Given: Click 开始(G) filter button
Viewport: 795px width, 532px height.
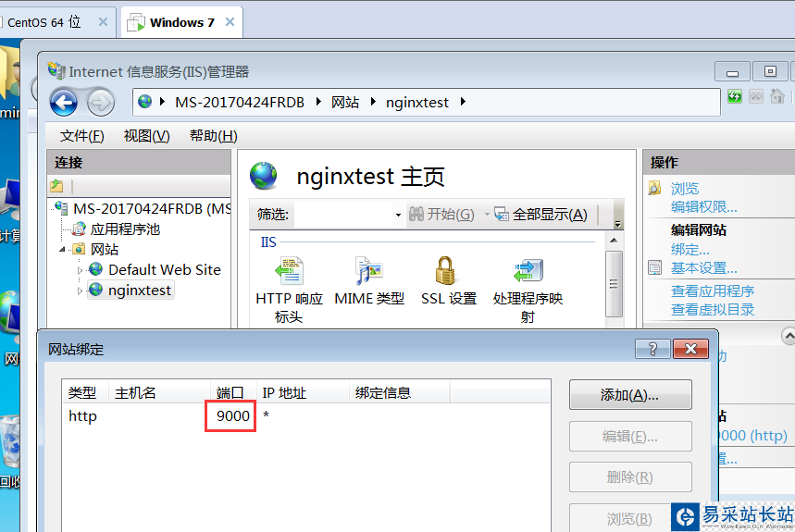Looking at the screenshot, I should [x=441, y=215].
